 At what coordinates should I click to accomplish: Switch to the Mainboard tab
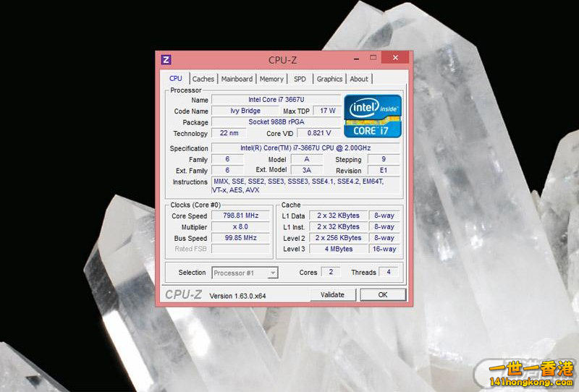(x=237, y=79)
